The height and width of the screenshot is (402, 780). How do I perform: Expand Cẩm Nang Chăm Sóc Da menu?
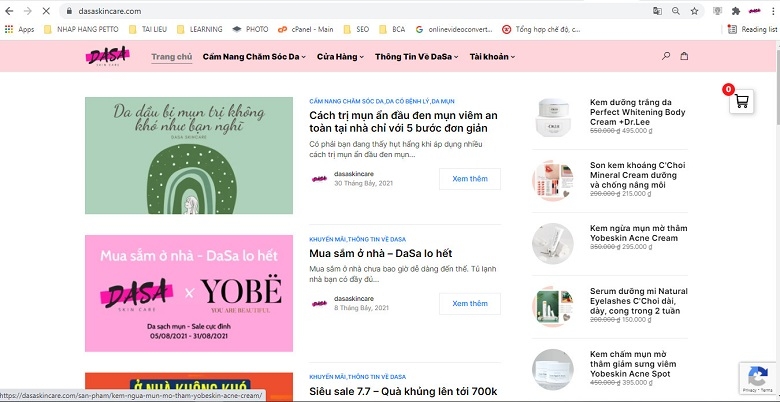click(x=254, y=57)
